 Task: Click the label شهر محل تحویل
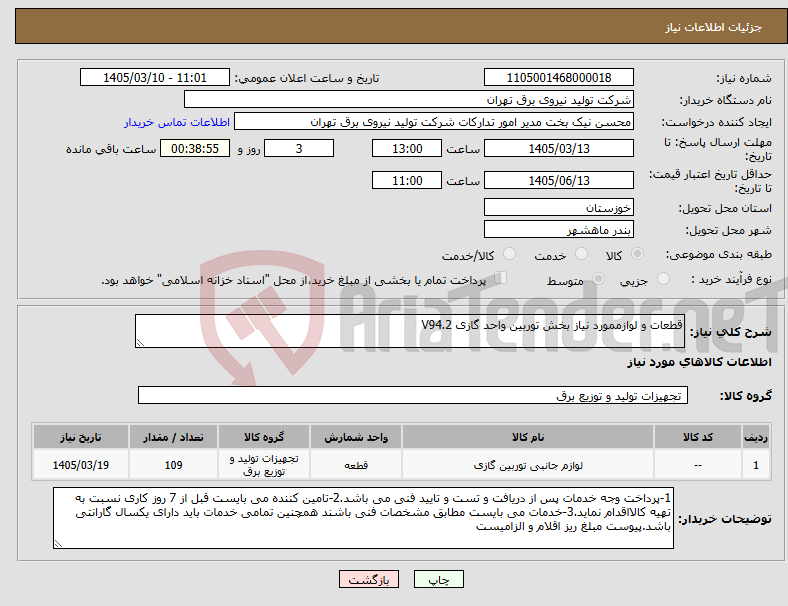pyautogui.click(x=729, y=230)
